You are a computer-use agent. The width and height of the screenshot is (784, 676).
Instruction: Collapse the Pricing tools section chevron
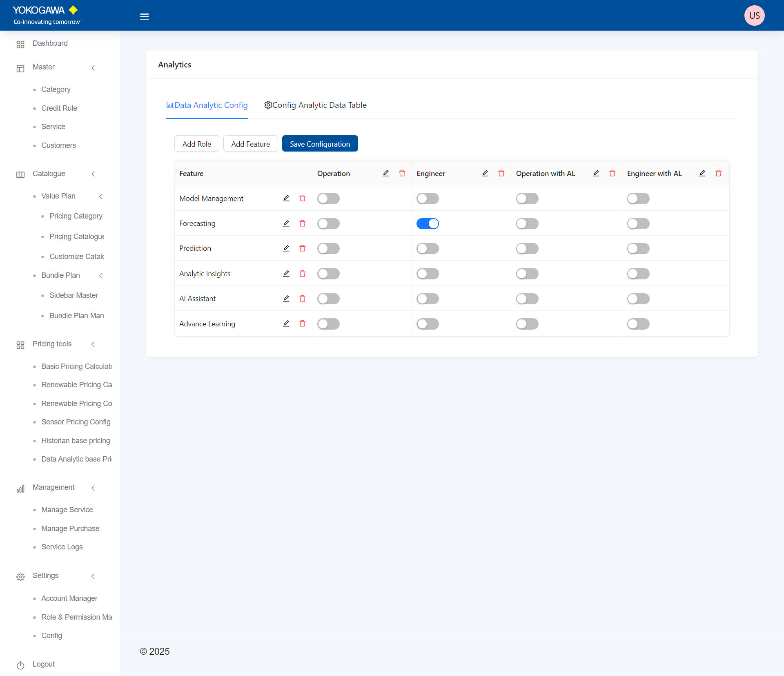click(x=93, y=344)
